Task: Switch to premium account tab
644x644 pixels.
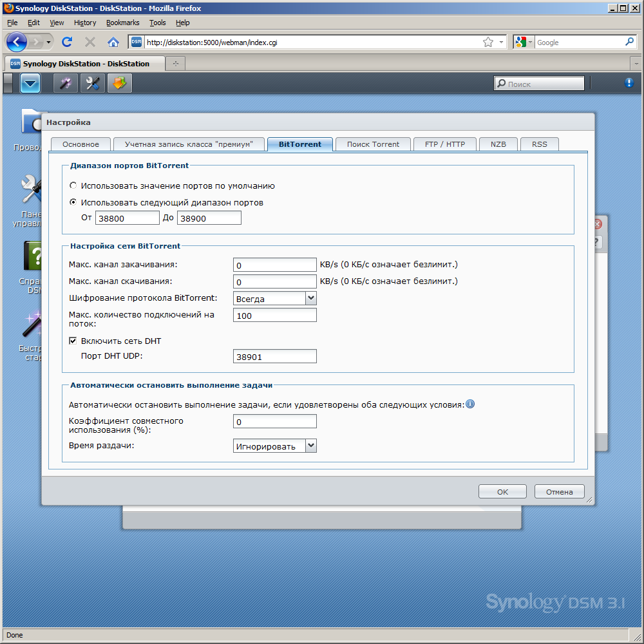Action: pyautogui.click(x=189, y=144)
